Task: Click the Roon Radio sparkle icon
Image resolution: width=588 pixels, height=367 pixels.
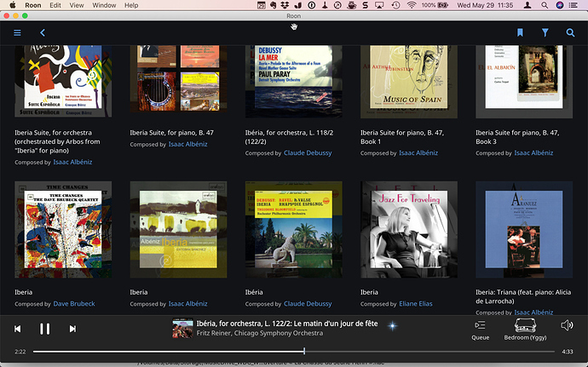Action: [x=393, y=326]
